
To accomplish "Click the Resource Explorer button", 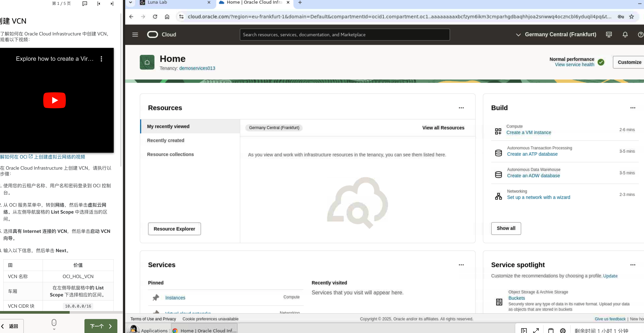I will pyautogui.click(x=174, y=229).
